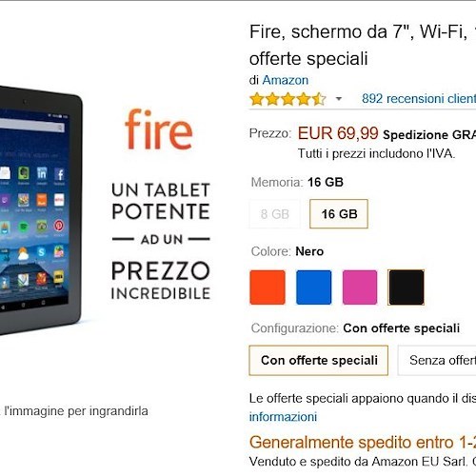Choose the blue color option

click(314, 288)
